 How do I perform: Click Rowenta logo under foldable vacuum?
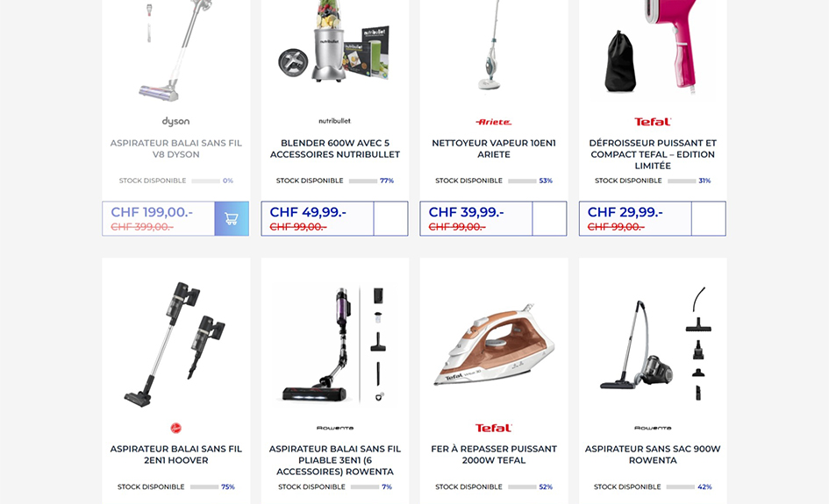click(334, 428)
